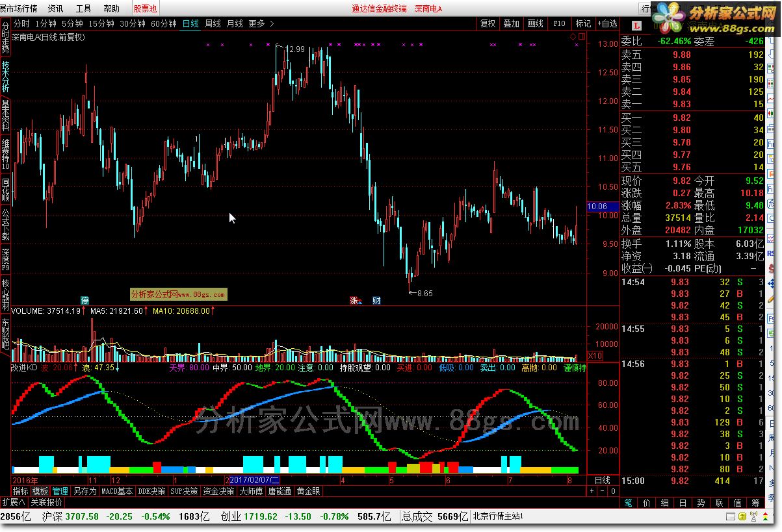Click the 日线 label under chart
The height and width of the screenshot is (532, 782).
click(602, 481)
